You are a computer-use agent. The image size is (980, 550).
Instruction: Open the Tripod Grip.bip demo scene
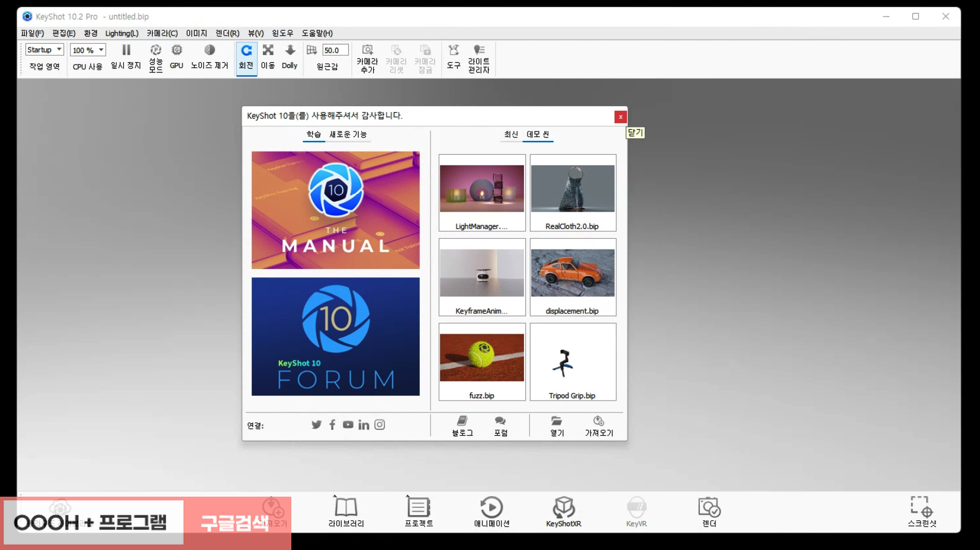[573, 362]
